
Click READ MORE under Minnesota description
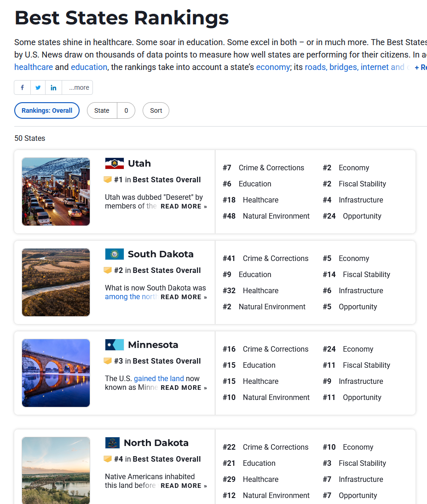tap(184, 388)
